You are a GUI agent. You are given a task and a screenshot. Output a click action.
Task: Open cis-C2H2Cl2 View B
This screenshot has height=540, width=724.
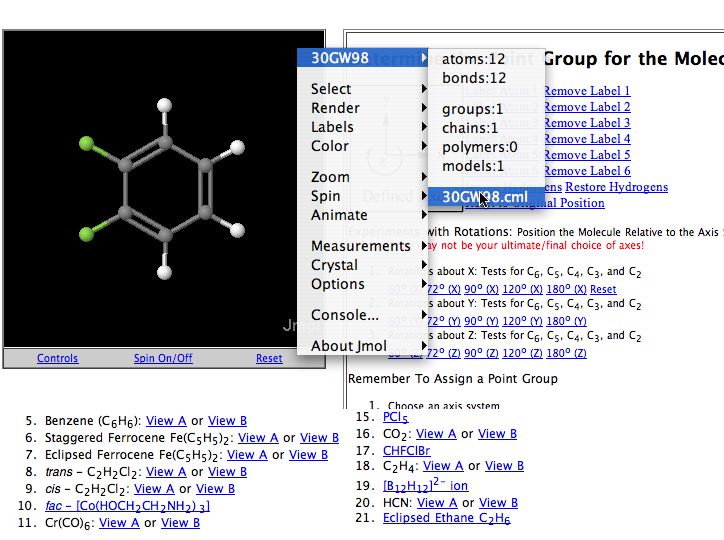(x=215, y=489)
